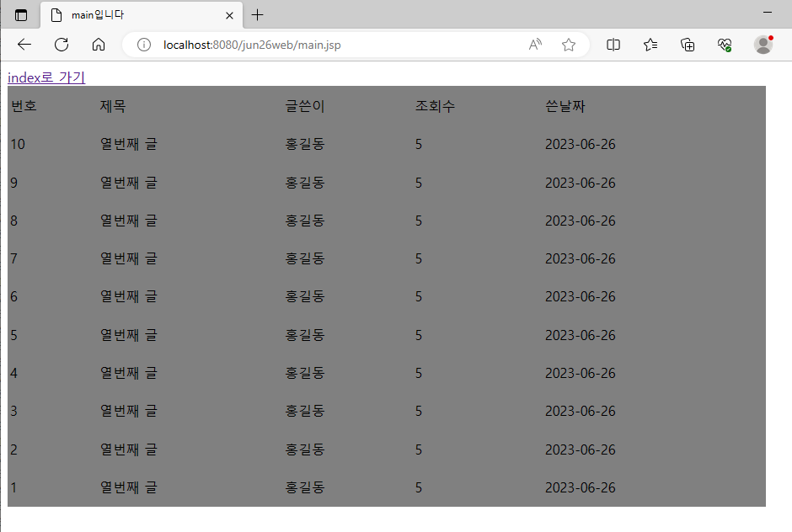The image size is (792, 532).
Task: Close the 'main입니다' tab
Action: 229,16
